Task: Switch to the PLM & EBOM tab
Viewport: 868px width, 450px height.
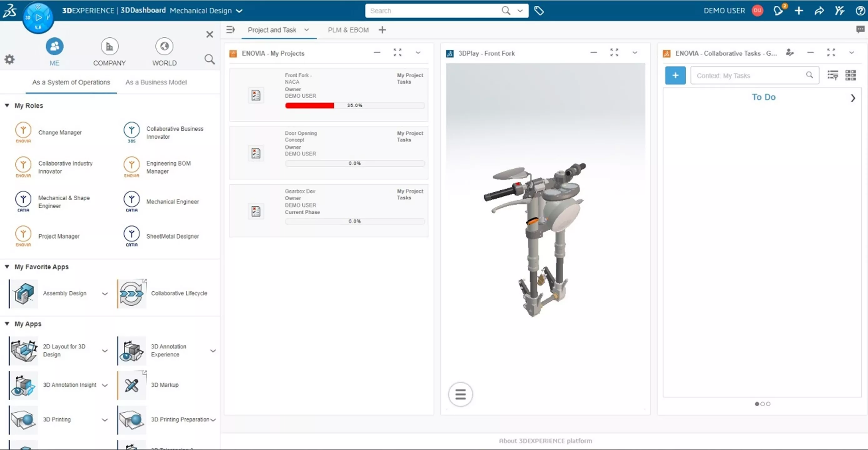Action: [x=348, y=29]
